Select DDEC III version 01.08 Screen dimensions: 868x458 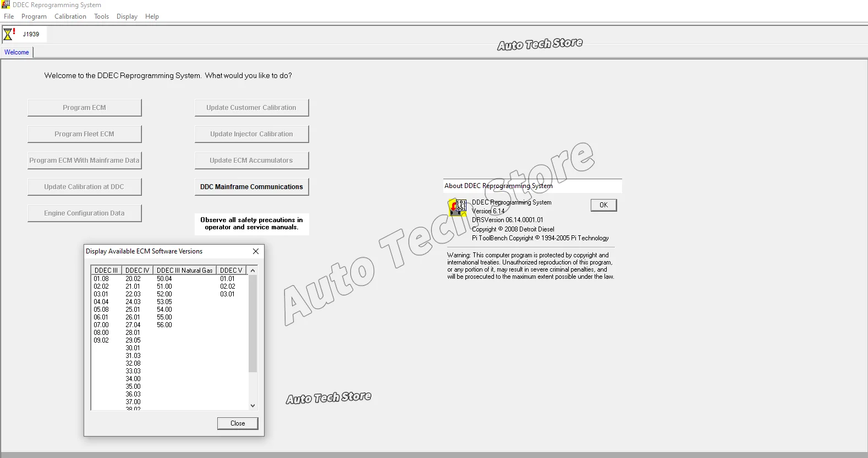click(x=101, y=279)
